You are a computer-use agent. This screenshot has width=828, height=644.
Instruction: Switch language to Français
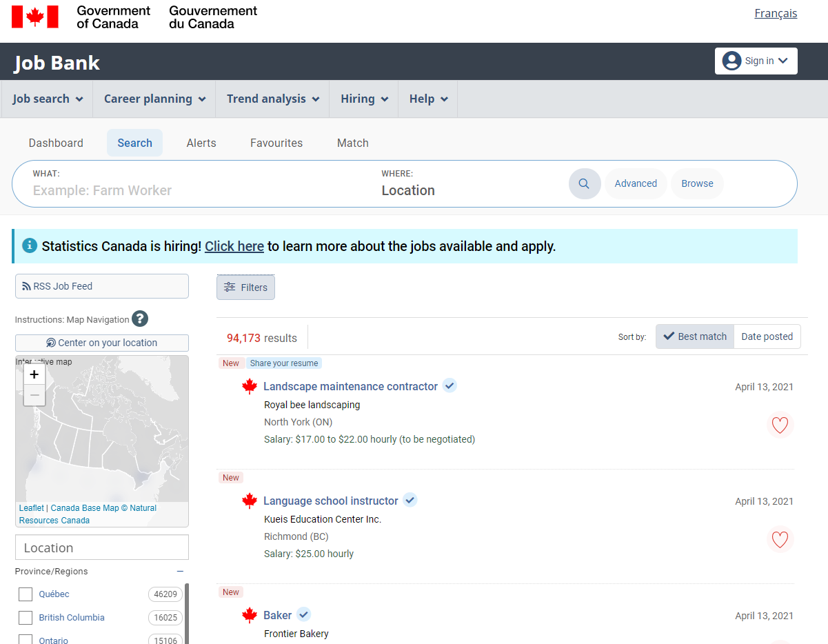(x=776, y=13)
